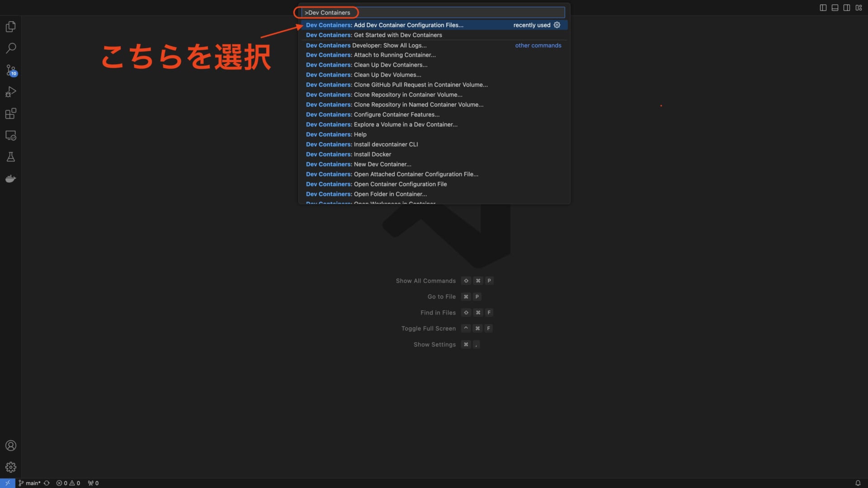868x488 pixels.
Task: Run Install Docker command
Action: click(434, 155)
